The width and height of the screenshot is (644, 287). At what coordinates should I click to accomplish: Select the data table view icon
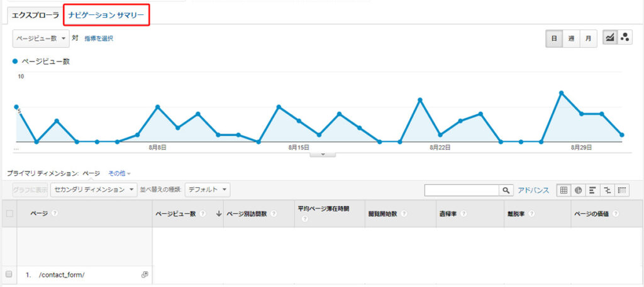pyautogui.click(x=563, y=190)
